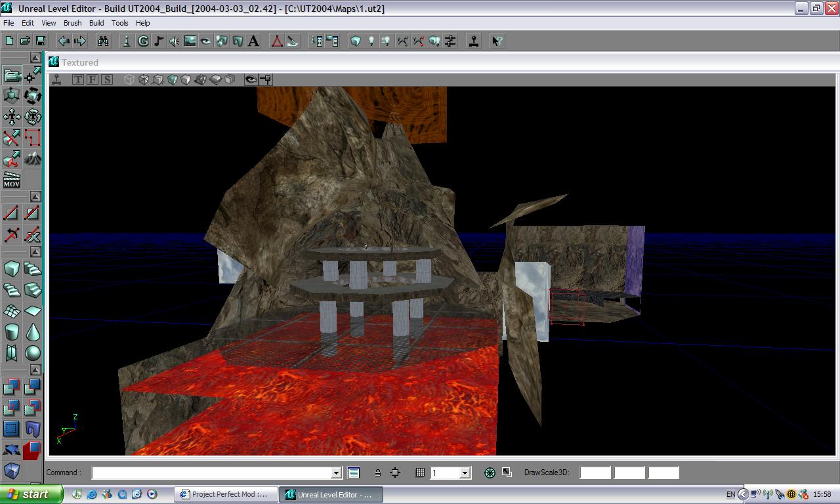Open the Matinee MOV tool
The image size is (840, 504).
pos(12,180)
